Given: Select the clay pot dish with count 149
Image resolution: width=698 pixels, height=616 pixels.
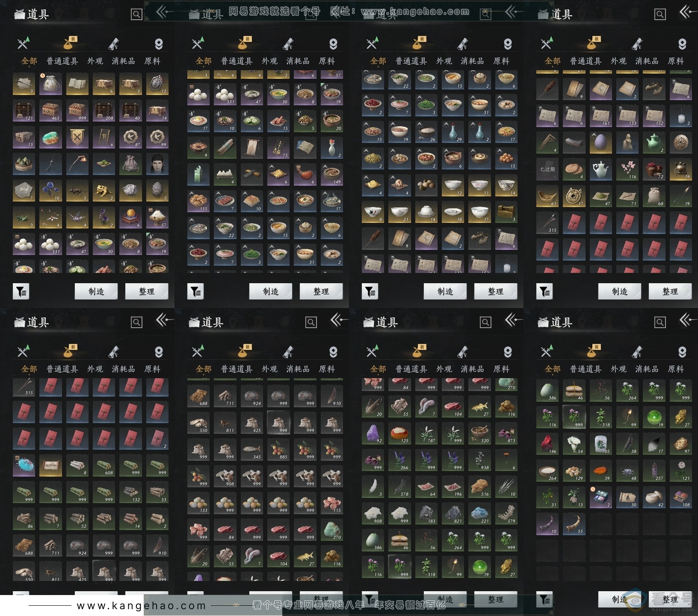Looking at the screenshot, I should pyautogui.click(x=332, y=175).
